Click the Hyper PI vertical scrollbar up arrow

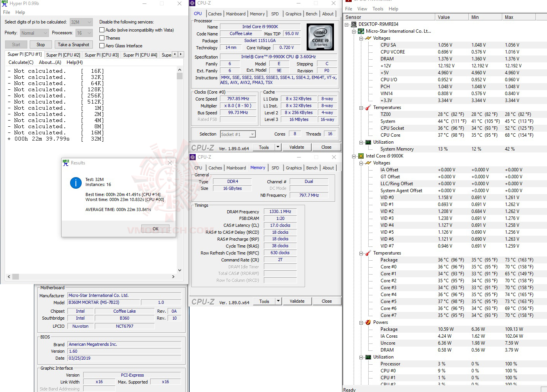[180, 70]
